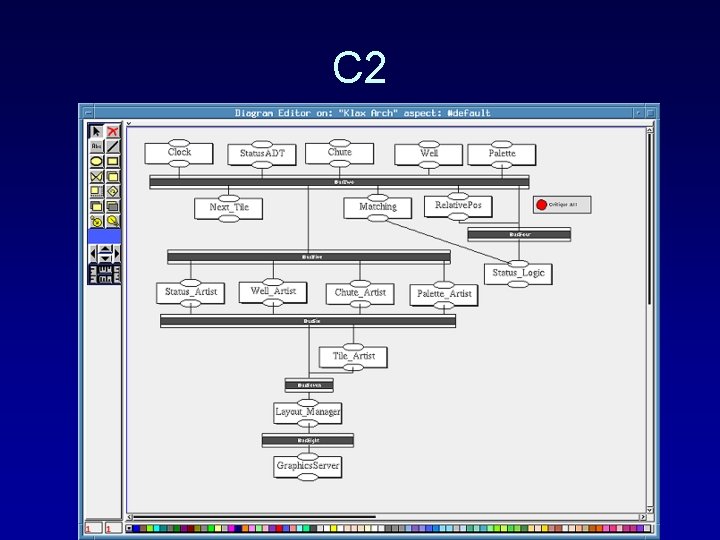Select the bus below Palette_Artist row

tap(308, 321)
